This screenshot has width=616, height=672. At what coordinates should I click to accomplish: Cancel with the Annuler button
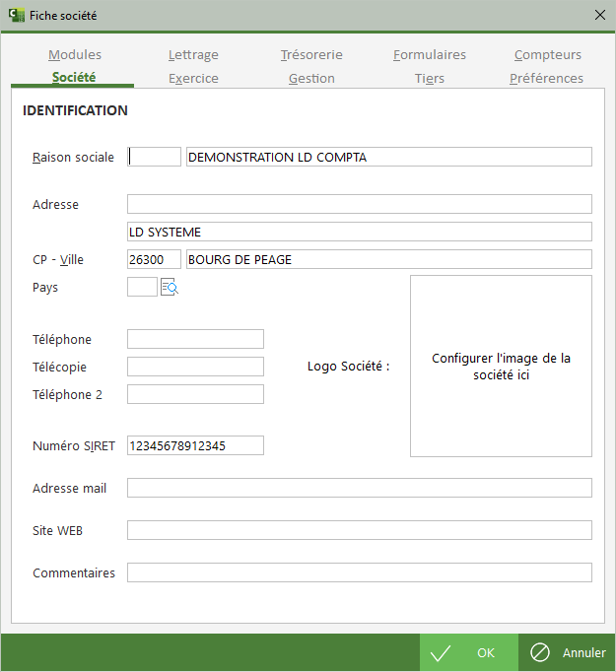point(567,652)
